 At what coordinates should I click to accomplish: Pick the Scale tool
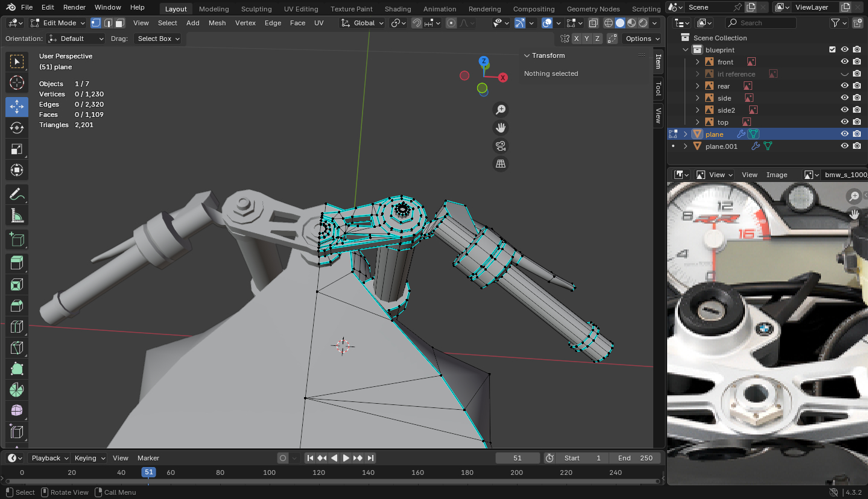[x=17, y=149]
